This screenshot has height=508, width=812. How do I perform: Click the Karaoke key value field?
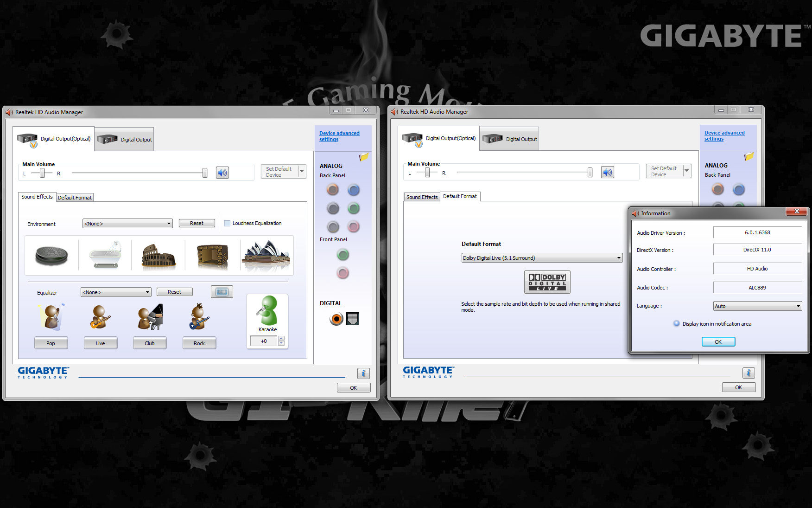tap(264, 341)
